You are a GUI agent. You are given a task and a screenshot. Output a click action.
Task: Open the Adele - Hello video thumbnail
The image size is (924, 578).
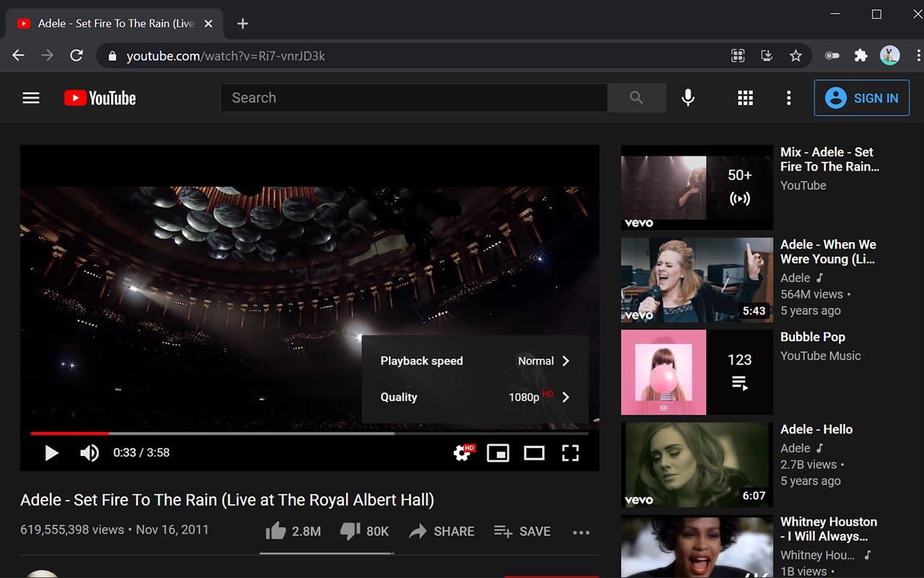pos(697,465)
